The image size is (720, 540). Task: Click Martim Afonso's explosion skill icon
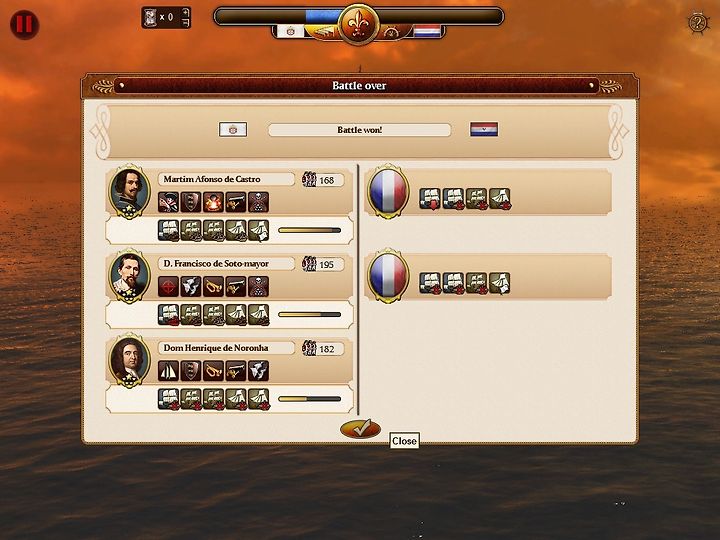point(213,202)
